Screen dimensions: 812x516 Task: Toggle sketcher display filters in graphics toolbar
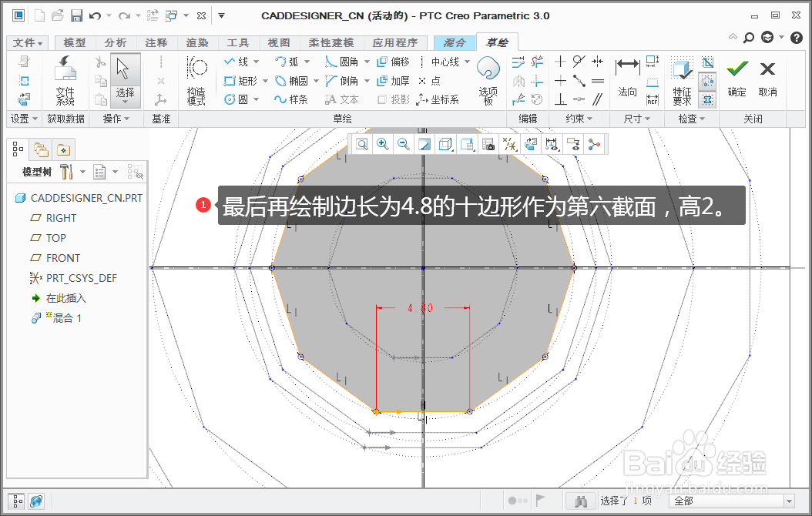(552, 144)
